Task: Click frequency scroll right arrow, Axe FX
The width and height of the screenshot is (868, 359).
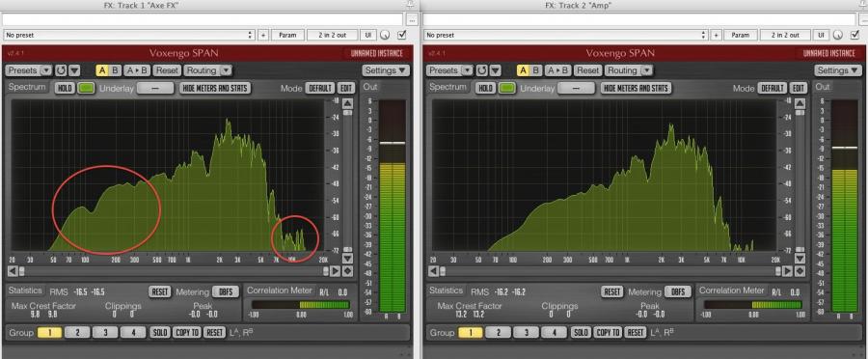Action: click(x=335, y=271)
